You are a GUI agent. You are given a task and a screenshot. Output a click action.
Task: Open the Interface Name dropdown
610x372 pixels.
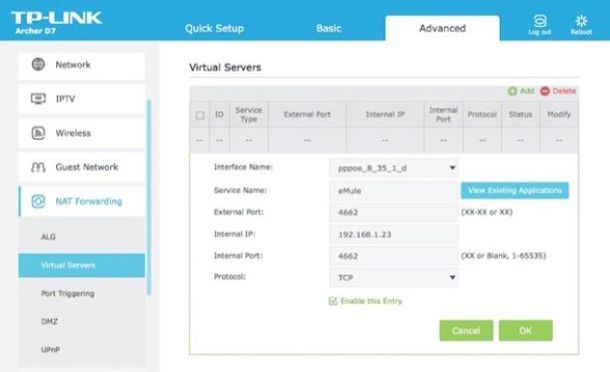[394, 168]
